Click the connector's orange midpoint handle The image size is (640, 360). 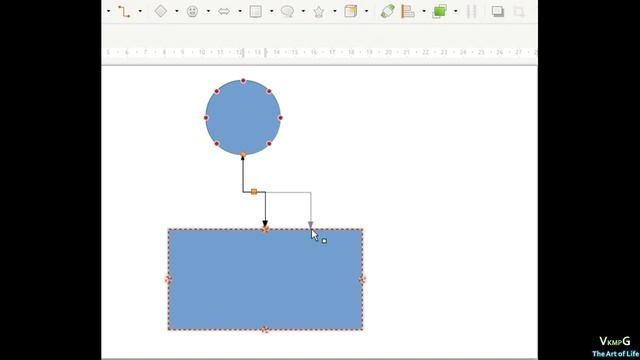pos(254,191)
